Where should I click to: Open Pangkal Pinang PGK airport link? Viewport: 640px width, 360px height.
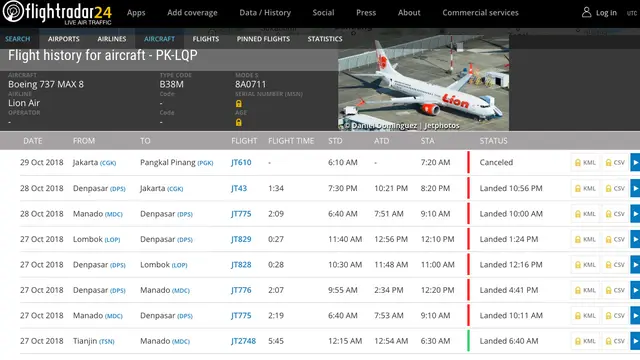click(177, 162)
